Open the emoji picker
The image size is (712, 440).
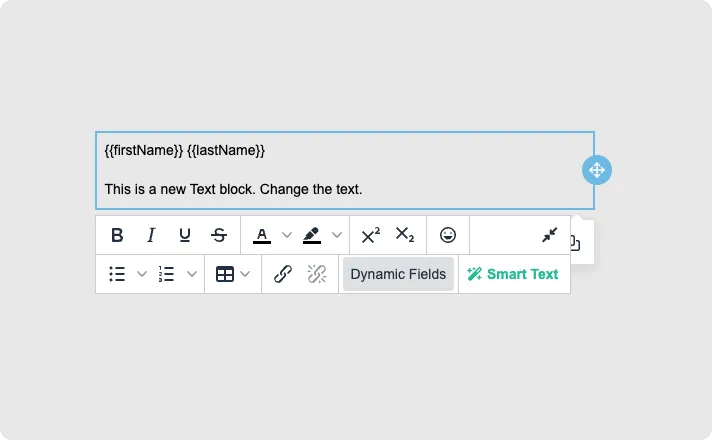448,235
